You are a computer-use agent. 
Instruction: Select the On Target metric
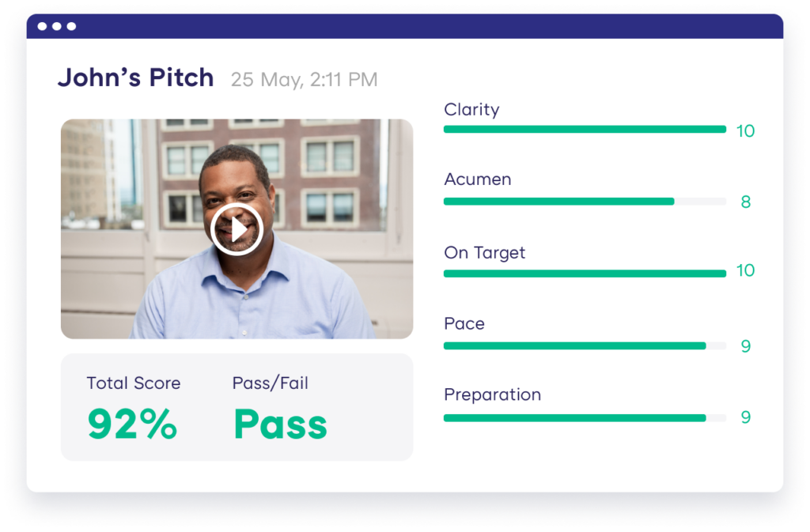tap(484, 252)
